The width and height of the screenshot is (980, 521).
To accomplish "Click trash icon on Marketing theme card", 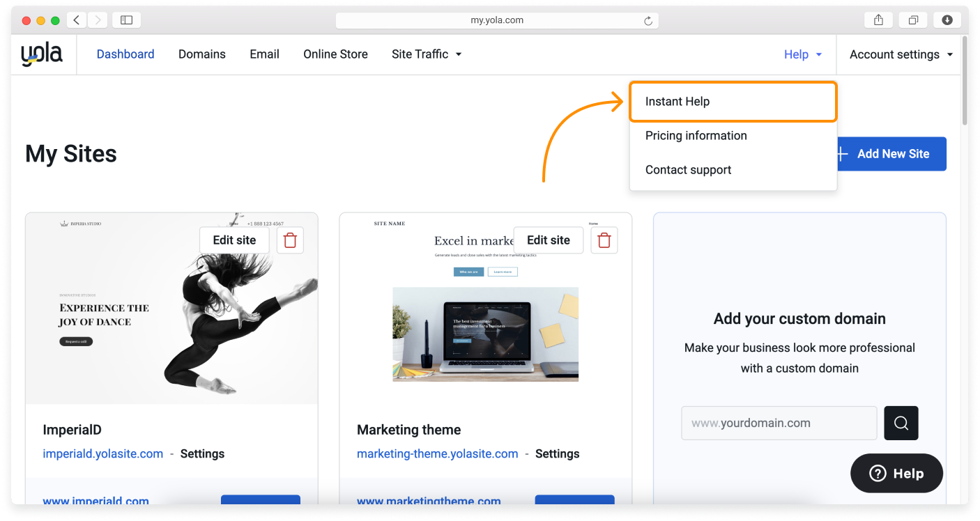I will (x=604, y=240).
